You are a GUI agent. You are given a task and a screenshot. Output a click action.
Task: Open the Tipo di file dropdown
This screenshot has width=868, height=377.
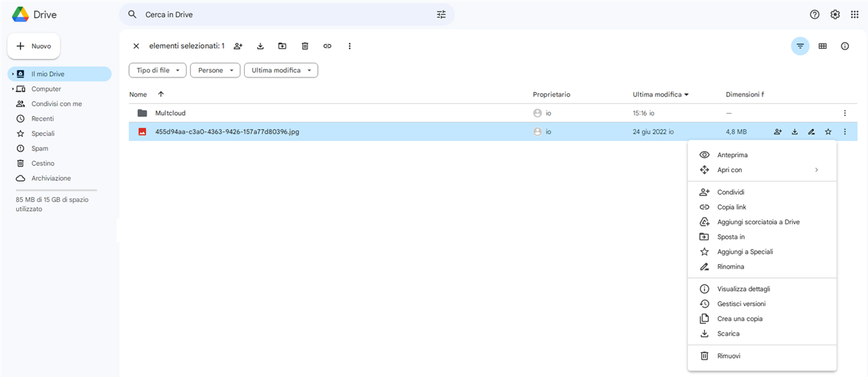(158, 70)
